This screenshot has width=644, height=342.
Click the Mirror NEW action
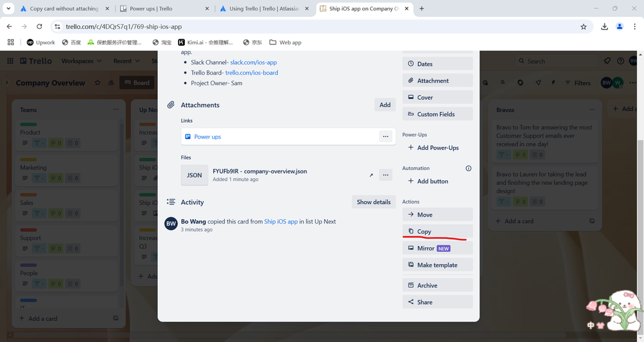[x=438, y=248]
